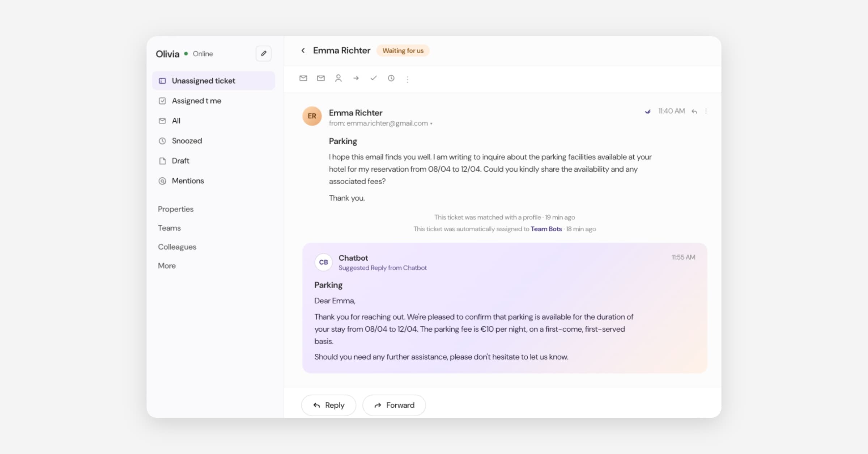
Task: Open Properties in the sidebar
Action: [x=176, y=209]
